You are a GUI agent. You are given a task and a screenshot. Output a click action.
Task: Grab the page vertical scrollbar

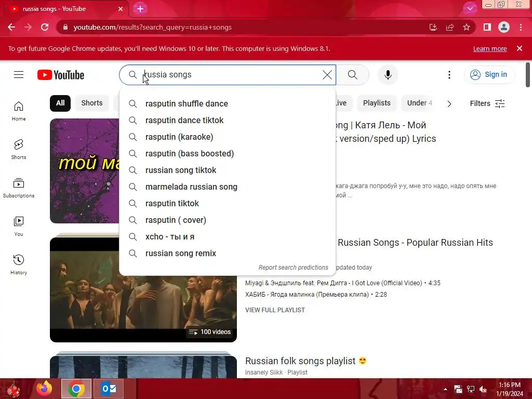[x=528, y=75]
